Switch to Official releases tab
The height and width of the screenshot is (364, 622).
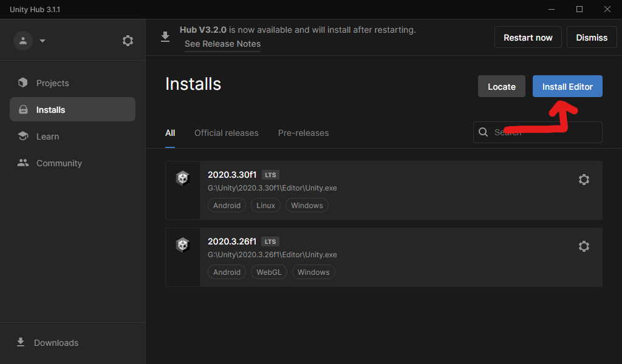pyautogui.click(x=226, y=133)
